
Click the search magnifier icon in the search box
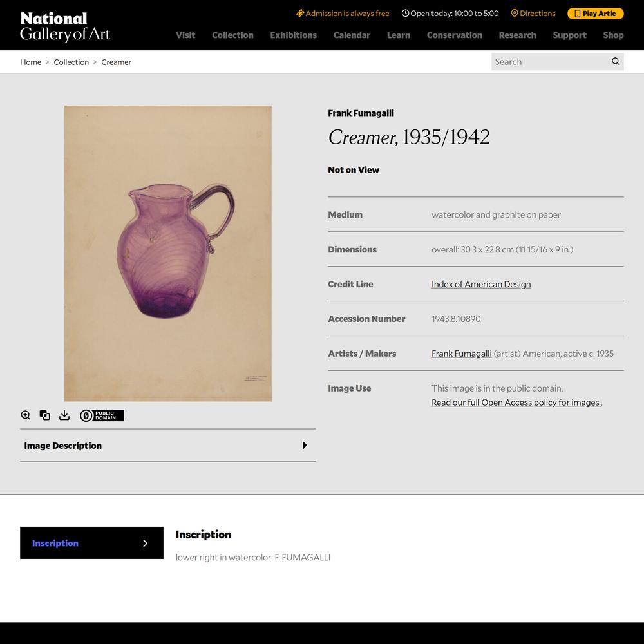tap(615, 61)
